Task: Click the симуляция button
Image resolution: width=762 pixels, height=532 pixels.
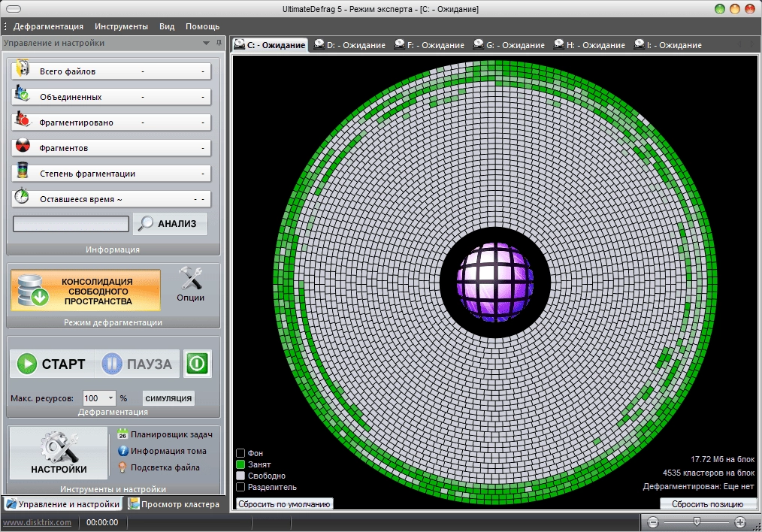Action: pos(168,398)
